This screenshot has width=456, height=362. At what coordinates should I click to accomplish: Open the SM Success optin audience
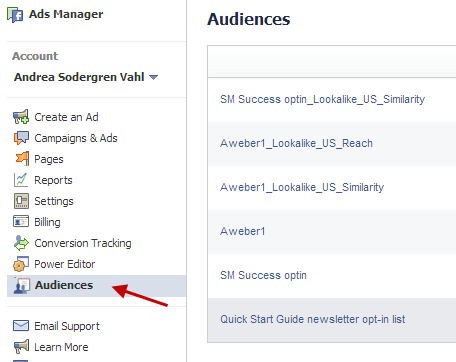(x=263, y=275)
